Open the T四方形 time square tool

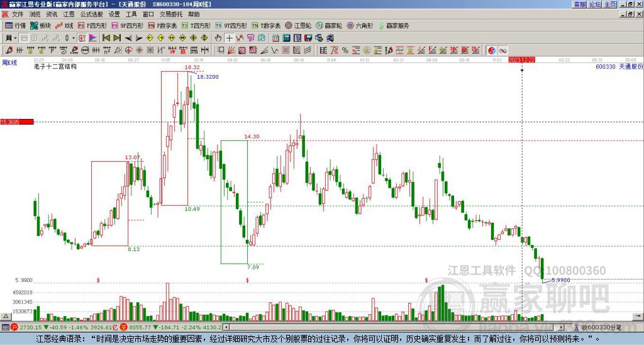tap(196, 25)
